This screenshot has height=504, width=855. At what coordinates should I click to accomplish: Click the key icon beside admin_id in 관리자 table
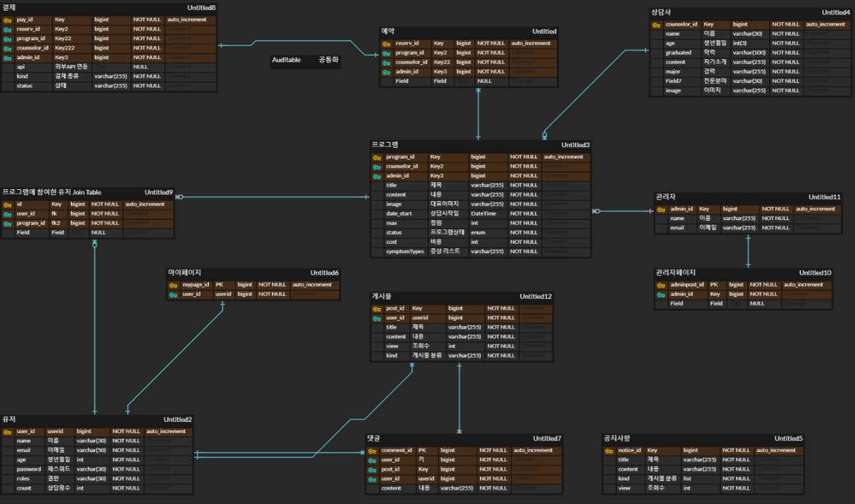tap(661, 209)
